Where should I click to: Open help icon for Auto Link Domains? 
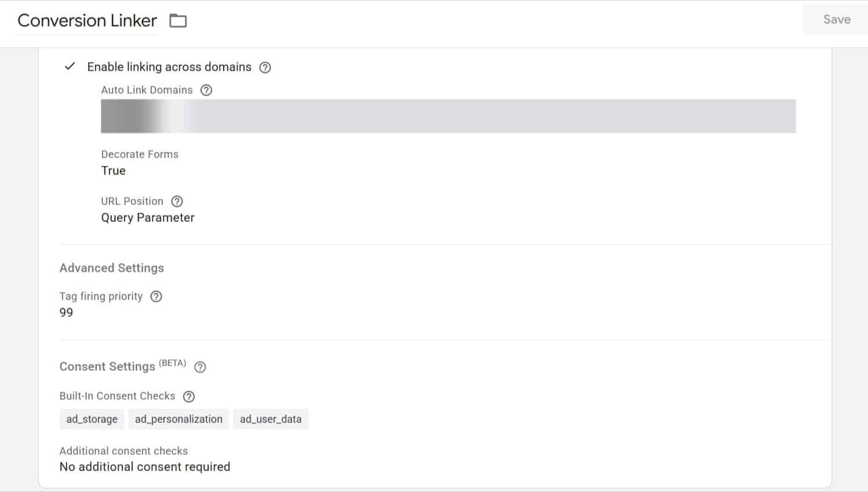pos(206,90)
